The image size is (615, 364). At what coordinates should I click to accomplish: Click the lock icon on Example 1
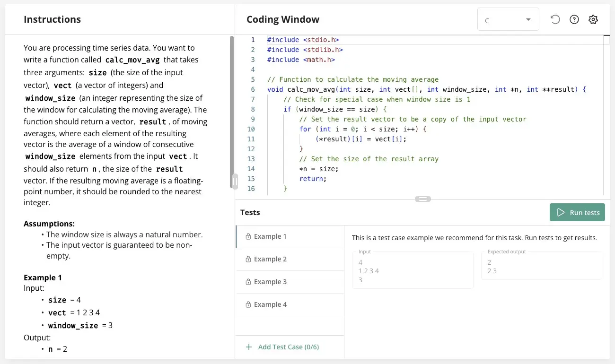tap(248, 236)
